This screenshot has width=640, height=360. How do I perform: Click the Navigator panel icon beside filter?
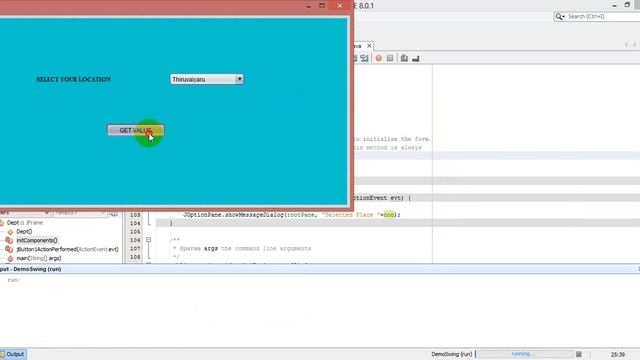(x=113, y=213)
